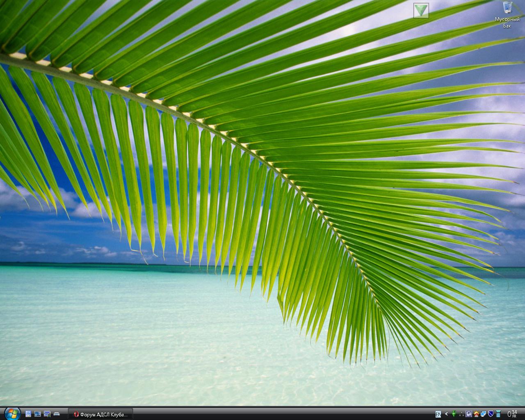Open the EN language bar indicator
Viewport: 525px width, 420px height.
438,414
